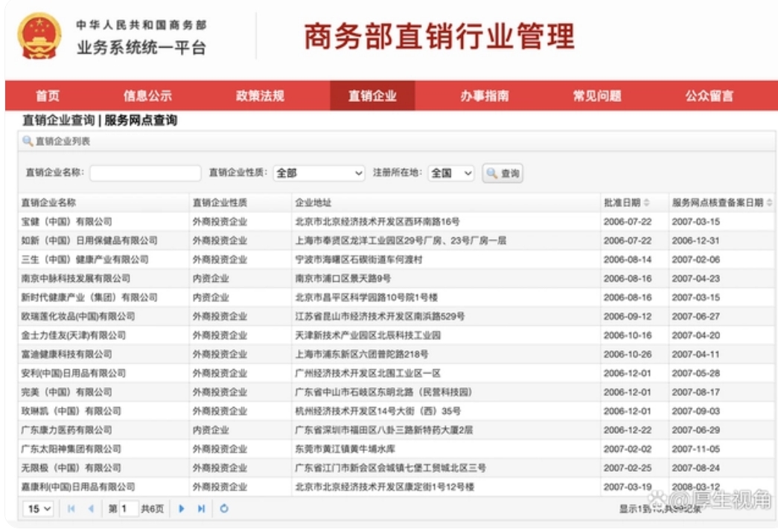Click address 宁波市海曙区石碶街道车何渡村
Image resolution: width=778 pixels, height=532 pixels.
(x=359, y=260)
